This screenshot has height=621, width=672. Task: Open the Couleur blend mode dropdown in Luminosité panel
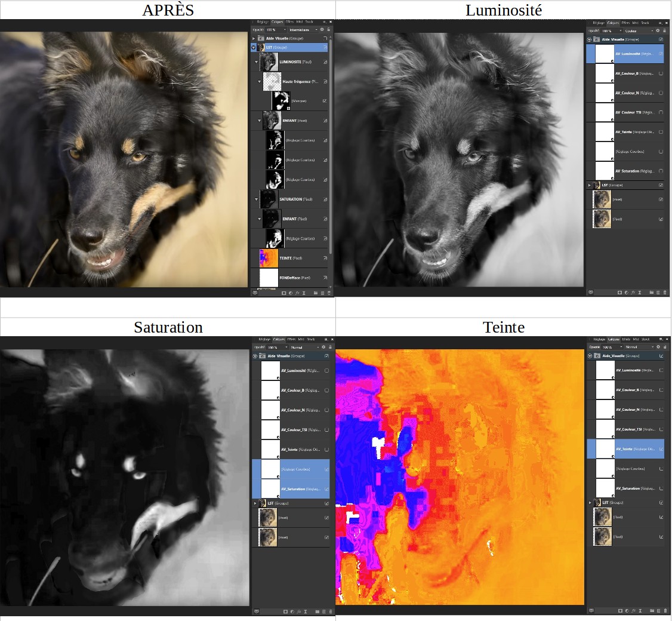point(639,31)
